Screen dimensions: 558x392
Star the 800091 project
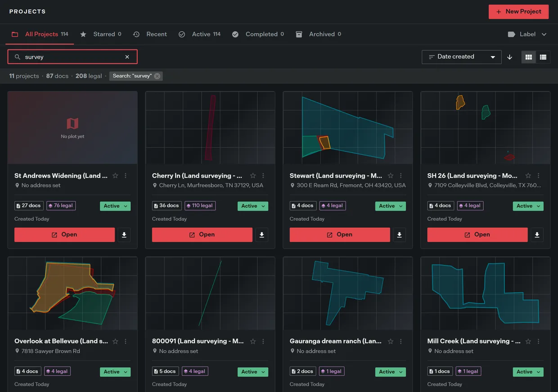point(253,341)
